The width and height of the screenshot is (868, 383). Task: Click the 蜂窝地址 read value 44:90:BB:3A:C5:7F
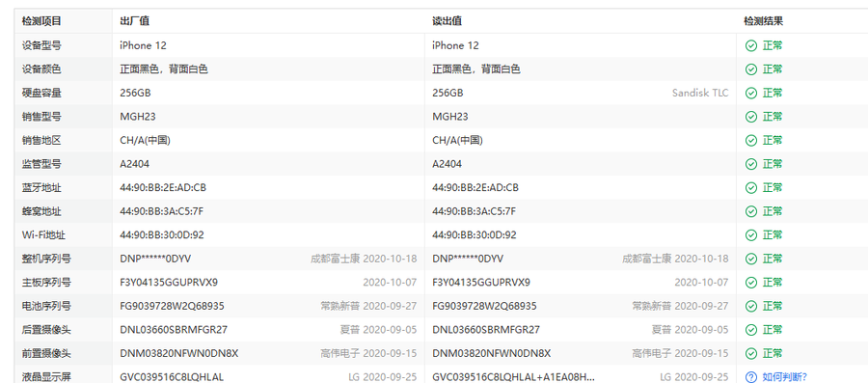(474, 211)
